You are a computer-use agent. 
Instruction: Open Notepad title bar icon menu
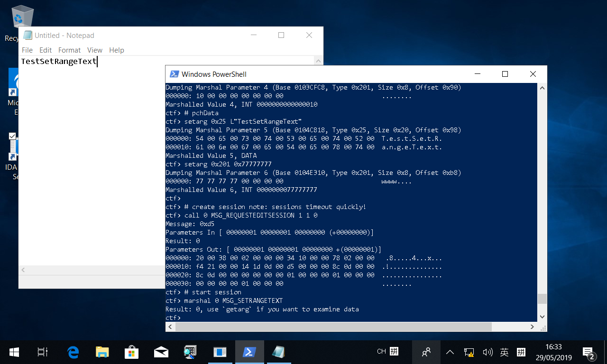tap(28, 35)
